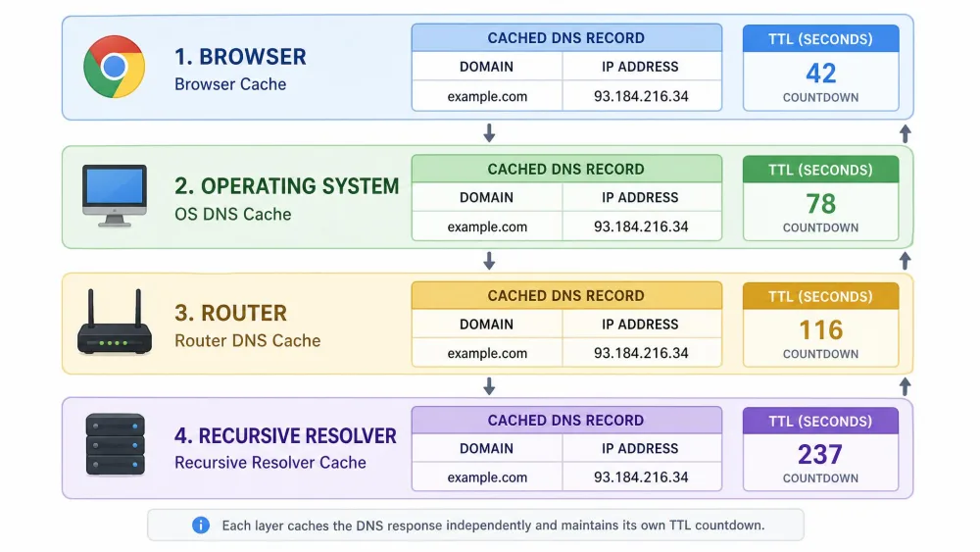Image resolution: width=980 pixels, height=552 pixels.
Task: Click down arrow between Operating System and Router
Action: tap(489, 260)
